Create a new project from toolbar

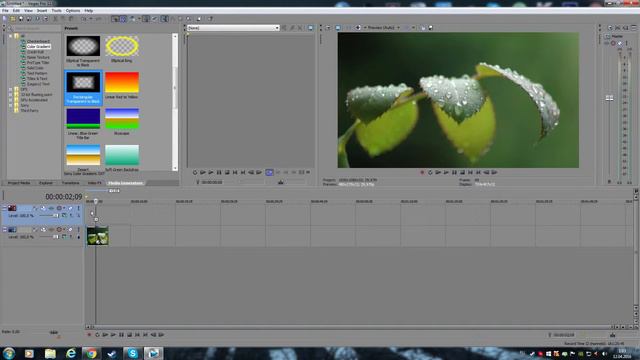point(4,19)
